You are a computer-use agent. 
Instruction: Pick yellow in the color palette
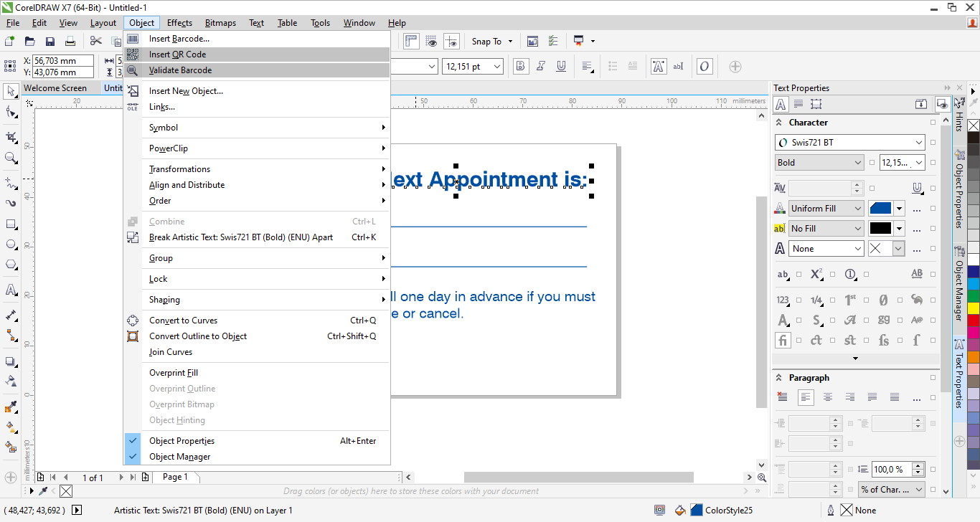[x=974, y=308]
